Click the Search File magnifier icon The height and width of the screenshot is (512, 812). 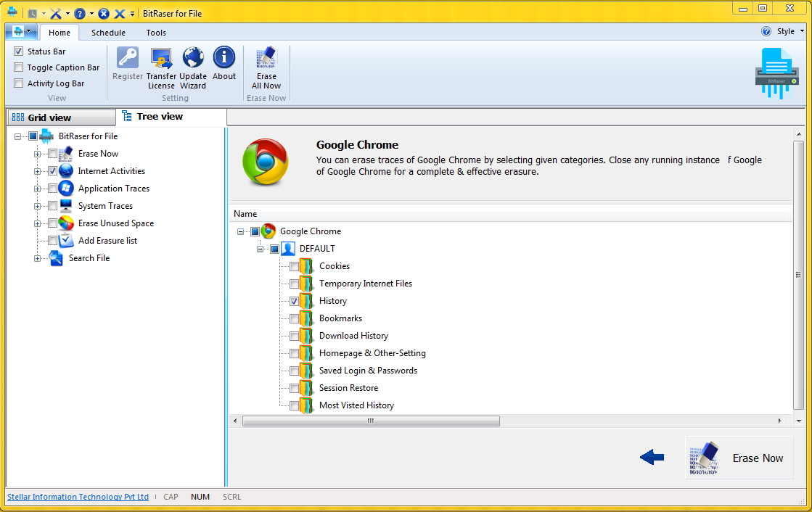56,257
